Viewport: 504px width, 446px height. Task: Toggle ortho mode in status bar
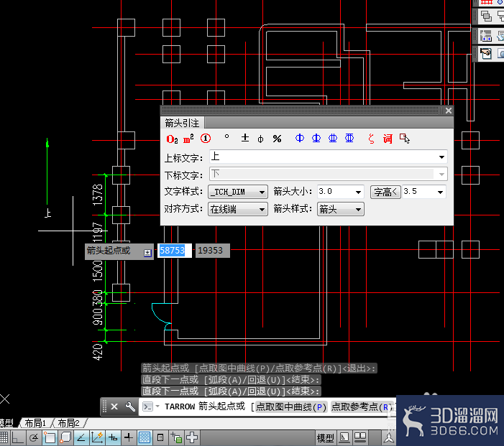point(18,437)
